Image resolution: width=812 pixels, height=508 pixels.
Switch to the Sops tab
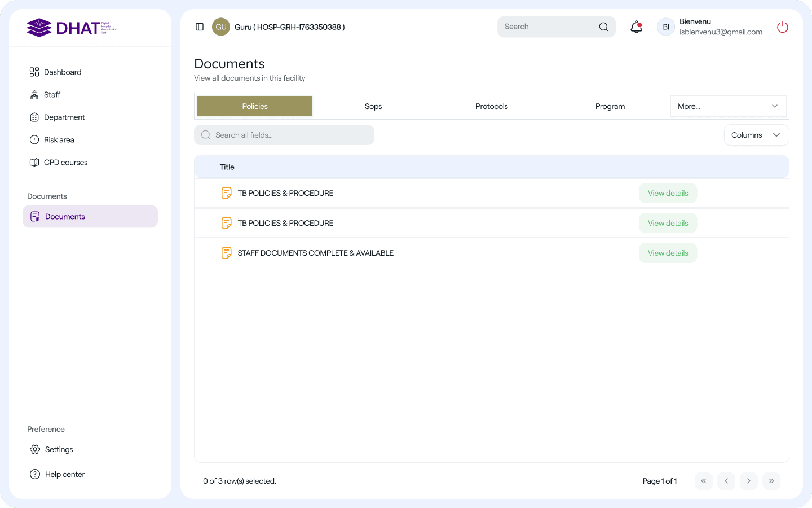pos(373,106)
